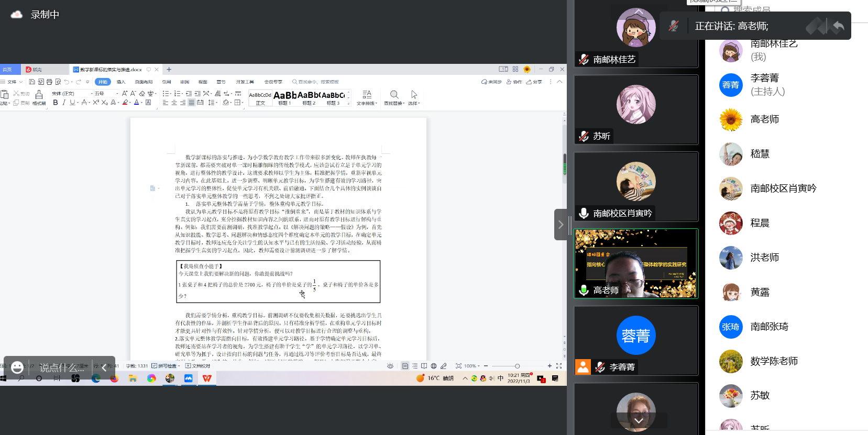Click the Redo arrow in WPS
The height and width of the screenshot is (435, 868).
(x=79, y=82)
